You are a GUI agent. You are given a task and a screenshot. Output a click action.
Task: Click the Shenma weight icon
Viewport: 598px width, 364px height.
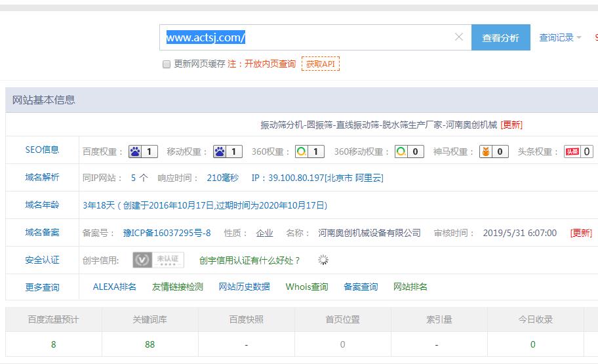(x=486, y=152)
